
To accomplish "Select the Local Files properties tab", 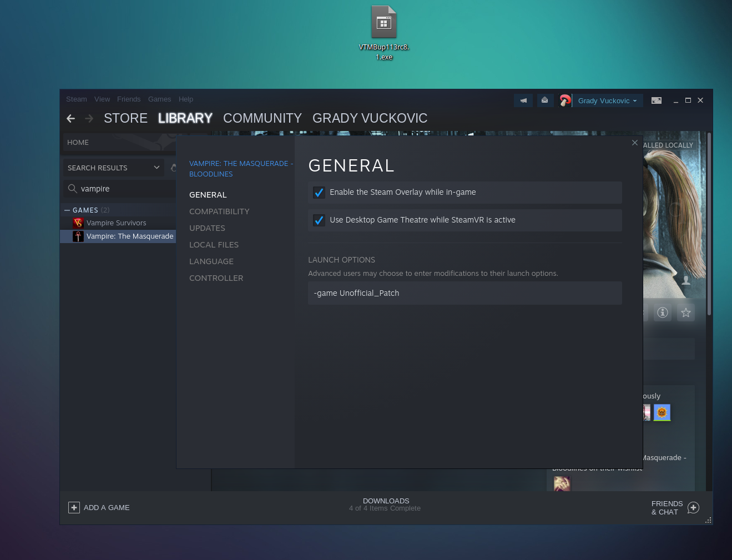I will [x=214, y=245].
